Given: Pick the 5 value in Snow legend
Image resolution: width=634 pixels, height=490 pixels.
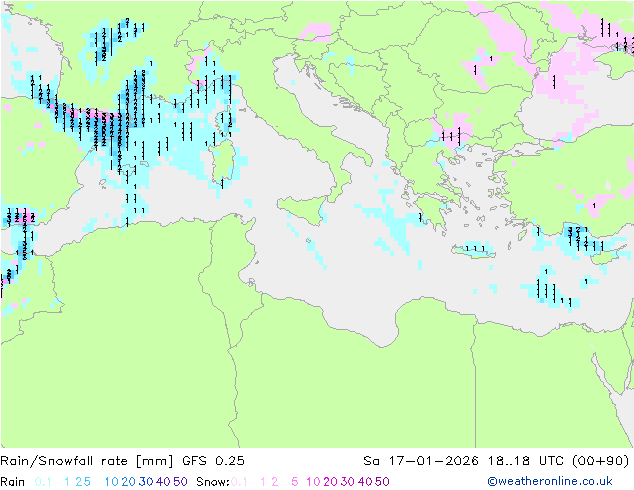Looking at the screenshot, I should (295, 482).
